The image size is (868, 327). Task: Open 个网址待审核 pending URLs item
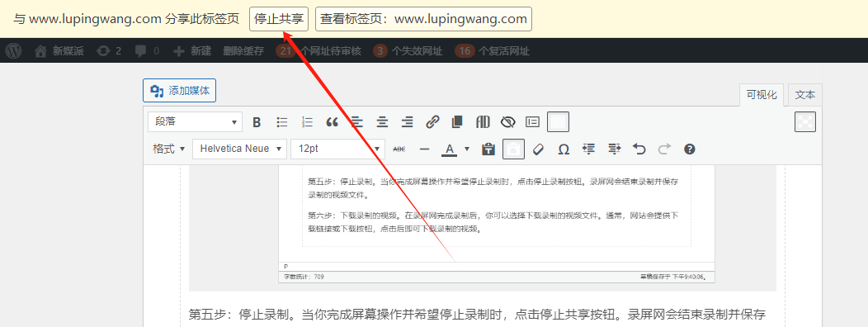point(318,51)
